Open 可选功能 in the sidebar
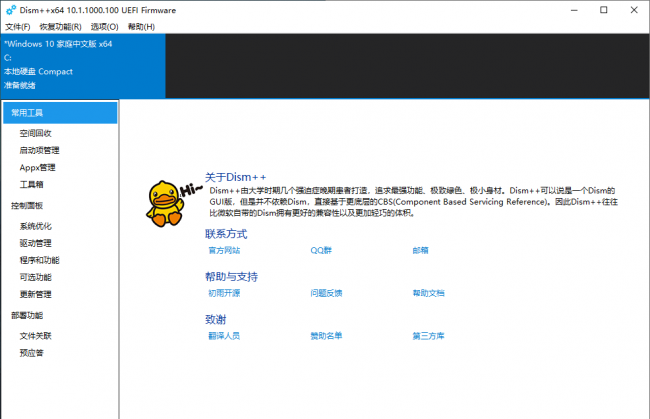This screenshot has height=419, width=650. 36,277
